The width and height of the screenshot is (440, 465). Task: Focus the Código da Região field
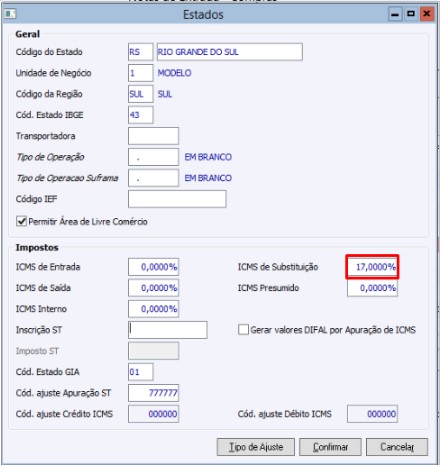(x=140, y=94)
